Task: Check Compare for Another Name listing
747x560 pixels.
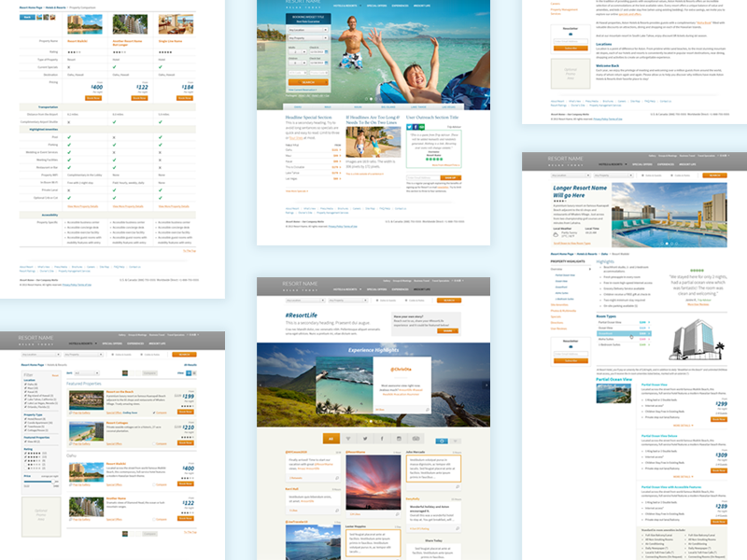Action: click(x=154, y=520)
